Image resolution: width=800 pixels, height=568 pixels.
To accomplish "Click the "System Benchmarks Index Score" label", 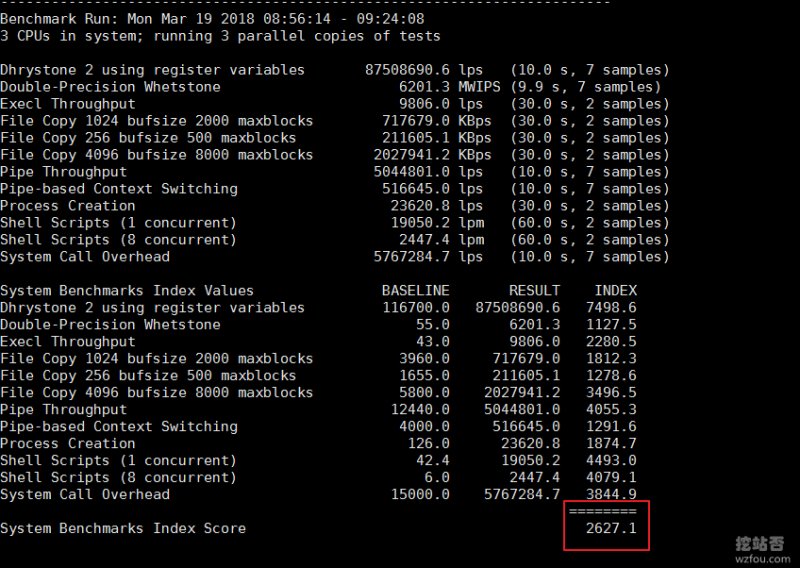I will click(123, 528).
